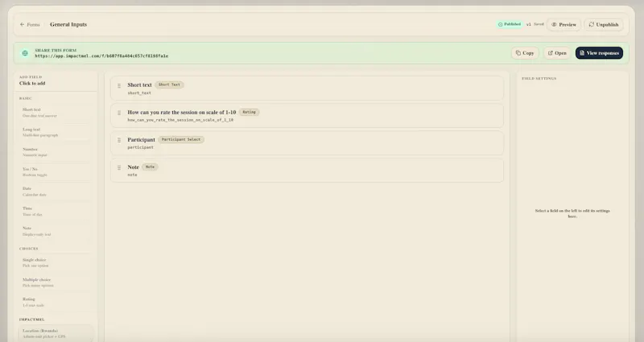The width and height of the screenshot is (644, 342).
Task: Click the Published status badge
Action: [x=510, y=24]
